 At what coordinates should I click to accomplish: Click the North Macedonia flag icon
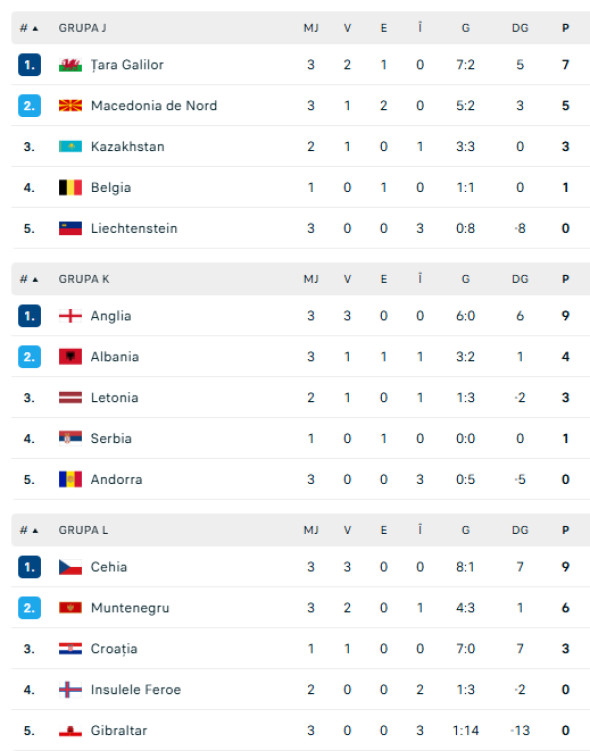[x=70, y=105]
